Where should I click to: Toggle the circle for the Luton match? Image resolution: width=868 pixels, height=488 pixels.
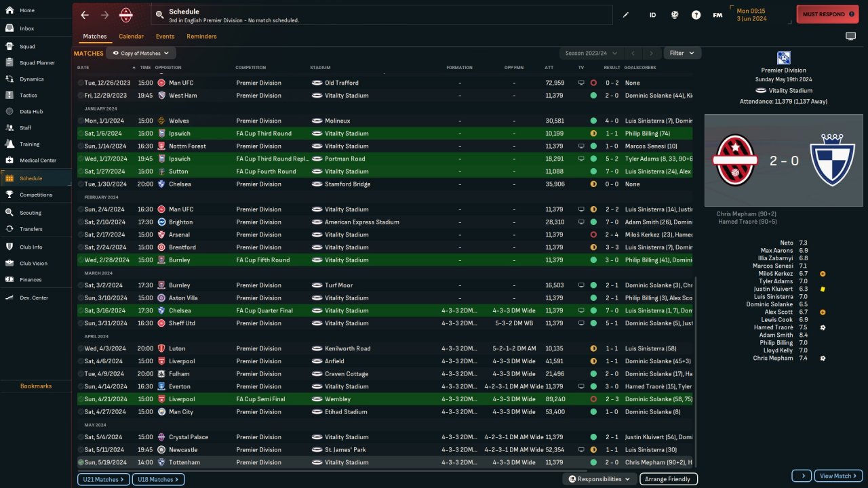click(81, 348)
